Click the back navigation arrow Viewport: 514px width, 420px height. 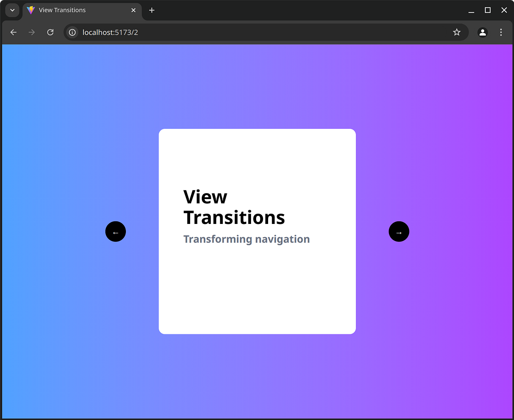pyautogui.click(x=13, y=32)
